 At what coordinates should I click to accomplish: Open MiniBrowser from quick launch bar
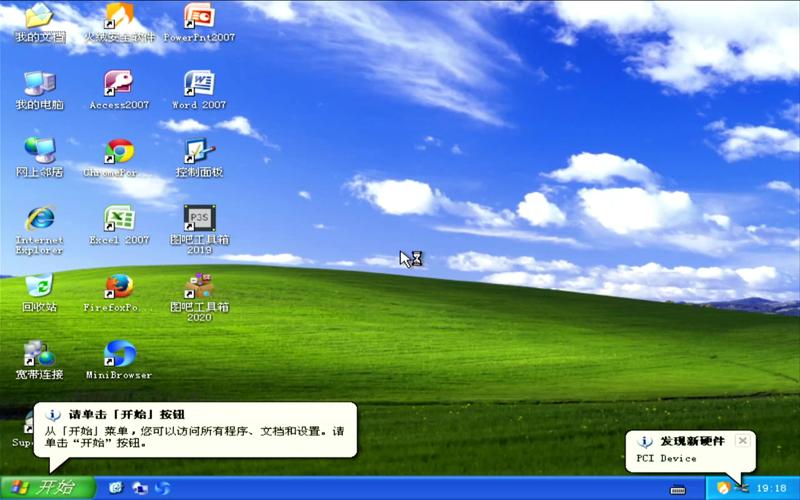pyautogui.click(x=162, y=488)
